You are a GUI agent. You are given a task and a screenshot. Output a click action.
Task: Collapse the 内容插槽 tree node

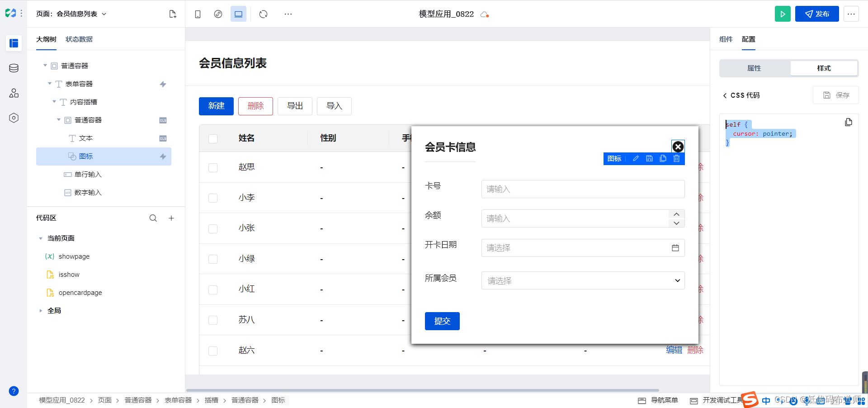pyautogui.click(x=54, y=102)
